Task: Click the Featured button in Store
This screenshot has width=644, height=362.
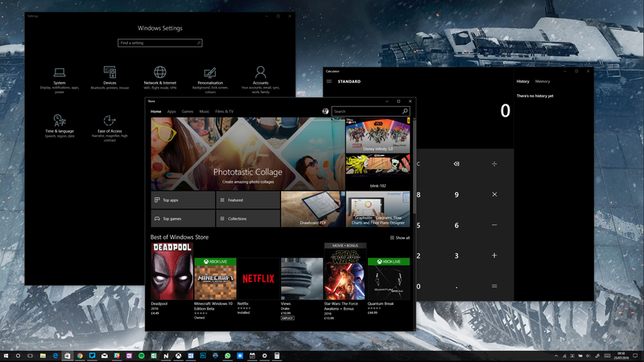Action: point(248,200)
